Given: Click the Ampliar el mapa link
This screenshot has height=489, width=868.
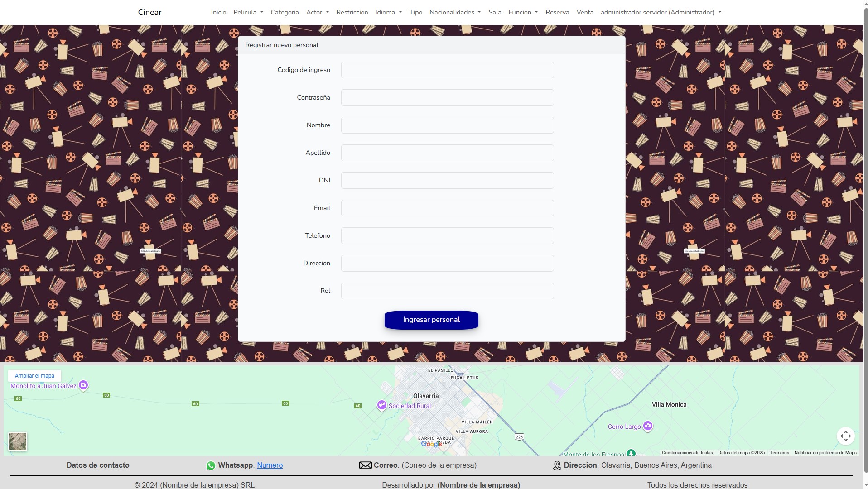Looking at the screenshot, I should (34, 376).
